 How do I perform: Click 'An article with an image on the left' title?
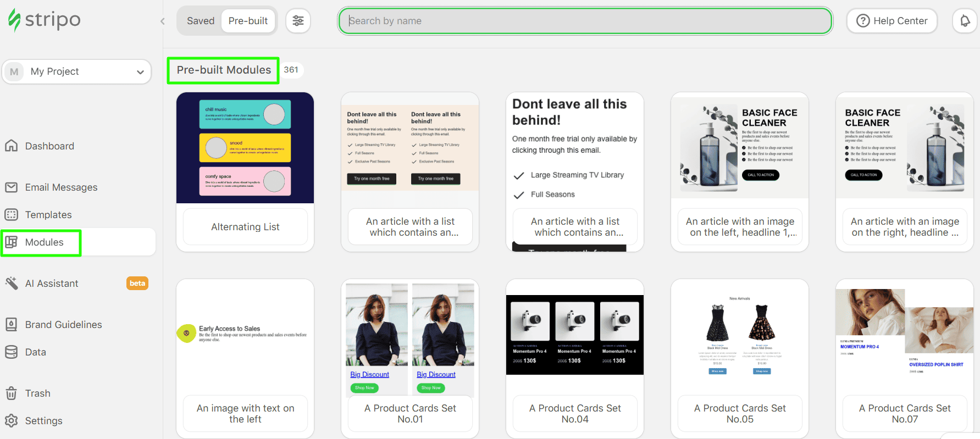pyautogui.click(x=740, y=227)
